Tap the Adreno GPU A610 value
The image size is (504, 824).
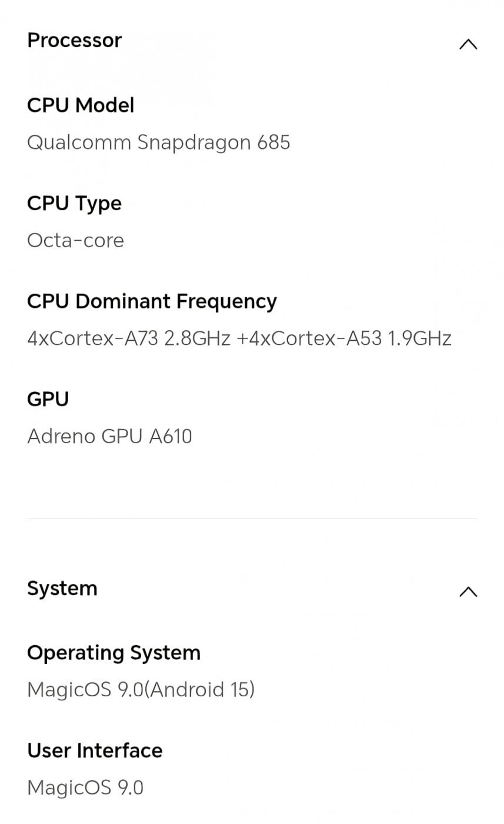(109, 436)
